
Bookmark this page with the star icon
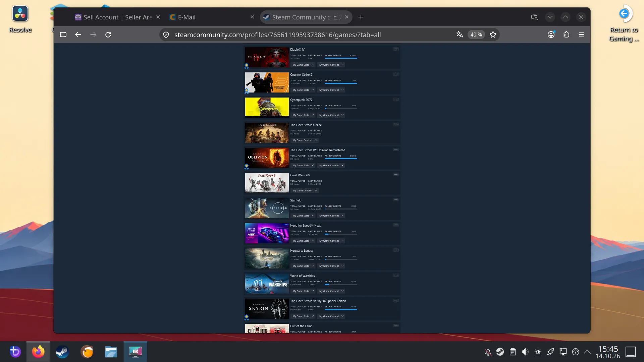[x=493, y=35]
